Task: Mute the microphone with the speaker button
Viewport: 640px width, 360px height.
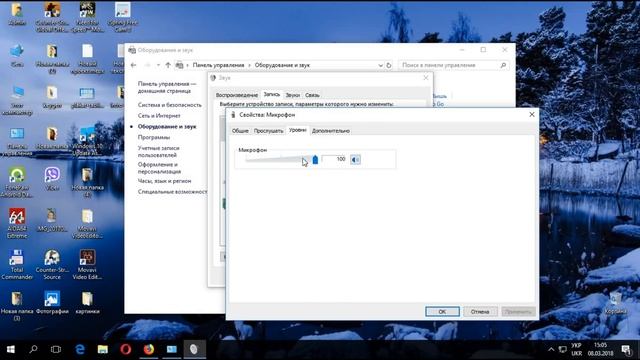Action: tap(356, 160)
